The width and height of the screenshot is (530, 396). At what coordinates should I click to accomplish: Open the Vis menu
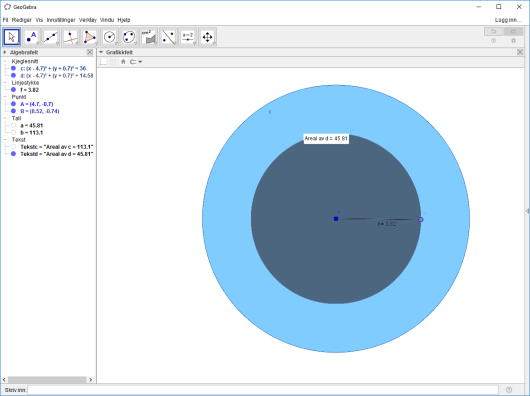pos(39,20)
